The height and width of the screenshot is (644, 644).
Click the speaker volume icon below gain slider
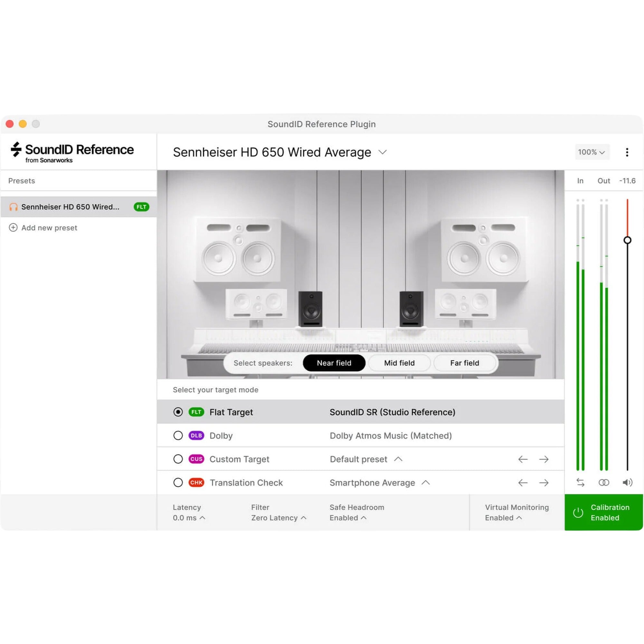(x=627, y=482)
